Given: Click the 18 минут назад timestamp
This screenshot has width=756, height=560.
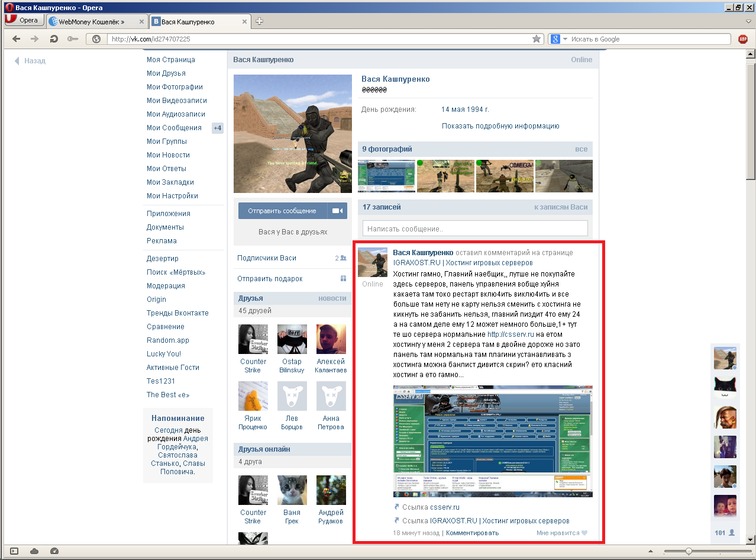Looking at the screenshot, I should tap(416, 533).
